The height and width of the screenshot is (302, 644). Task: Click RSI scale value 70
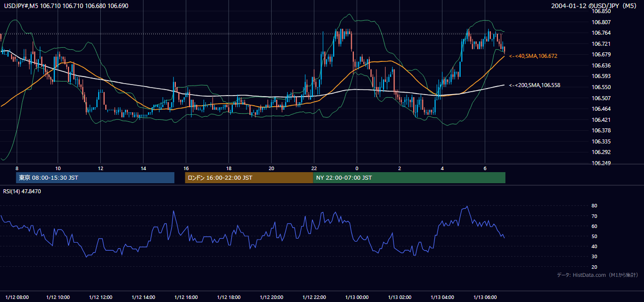click(594, 216)
